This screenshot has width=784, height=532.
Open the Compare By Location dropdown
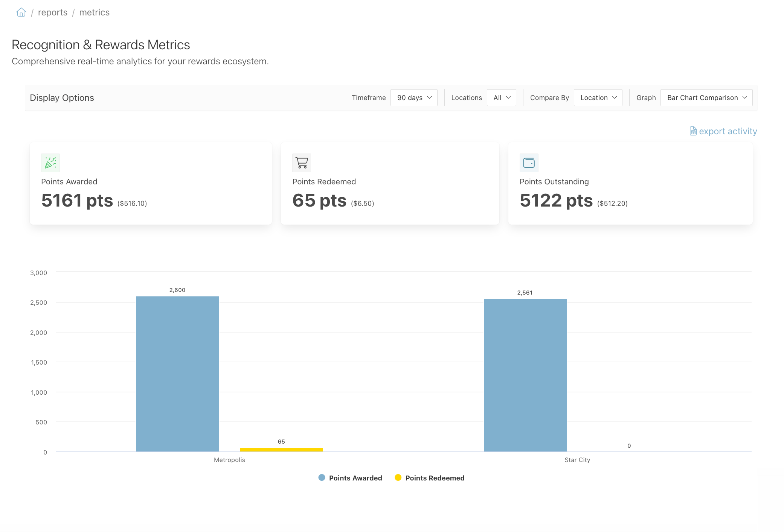[x=598, y=98]
